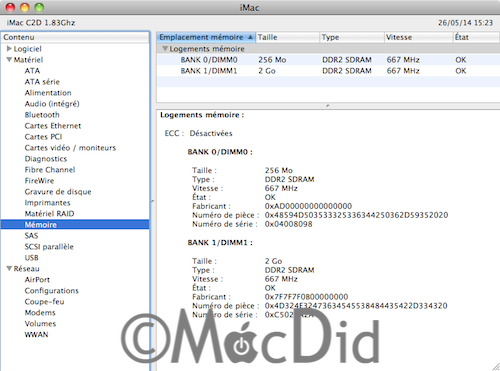500x371 pixels.
Task: Click the iMac C2D 1.83Ghz label
Action: (41, 23)
